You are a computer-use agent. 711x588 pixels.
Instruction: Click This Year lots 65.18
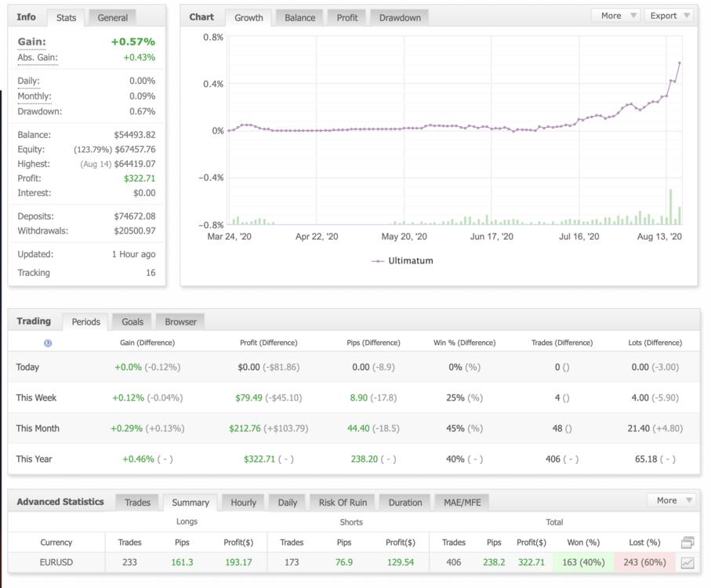(646, 459)
